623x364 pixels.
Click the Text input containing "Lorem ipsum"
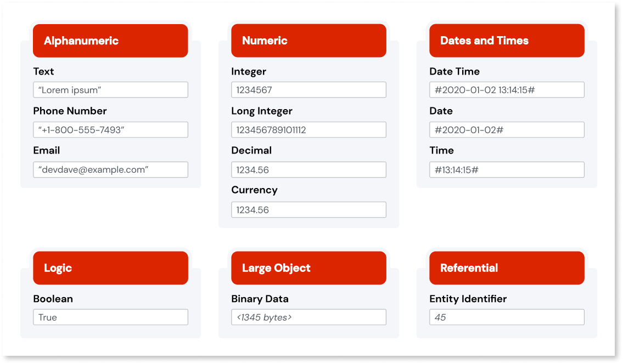click(110, 89)
